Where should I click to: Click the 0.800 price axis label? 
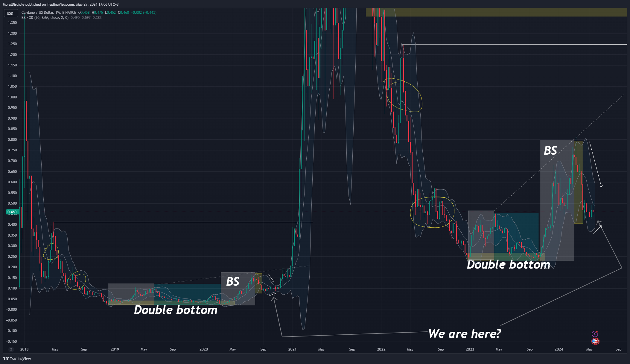[12, 140]
